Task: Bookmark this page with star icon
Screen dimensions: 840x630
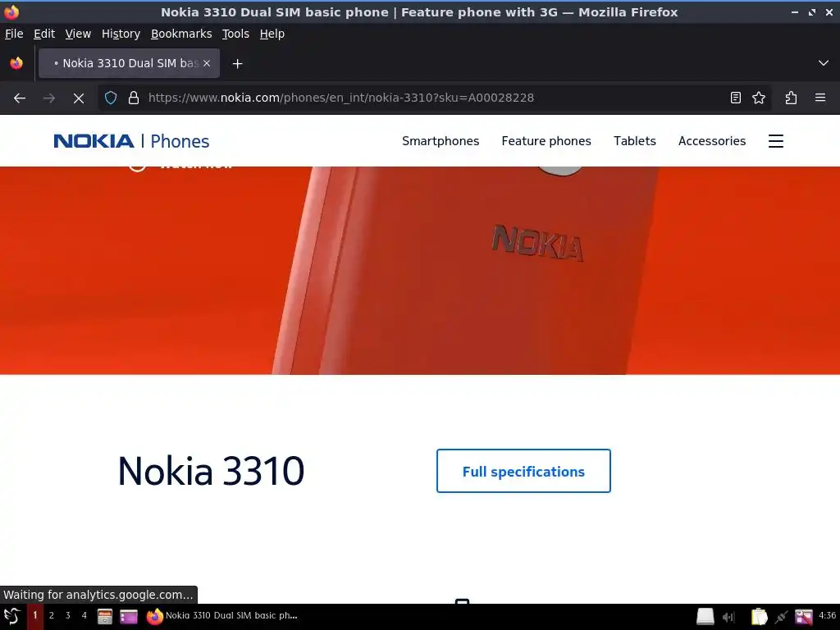Action: (759, 98)
